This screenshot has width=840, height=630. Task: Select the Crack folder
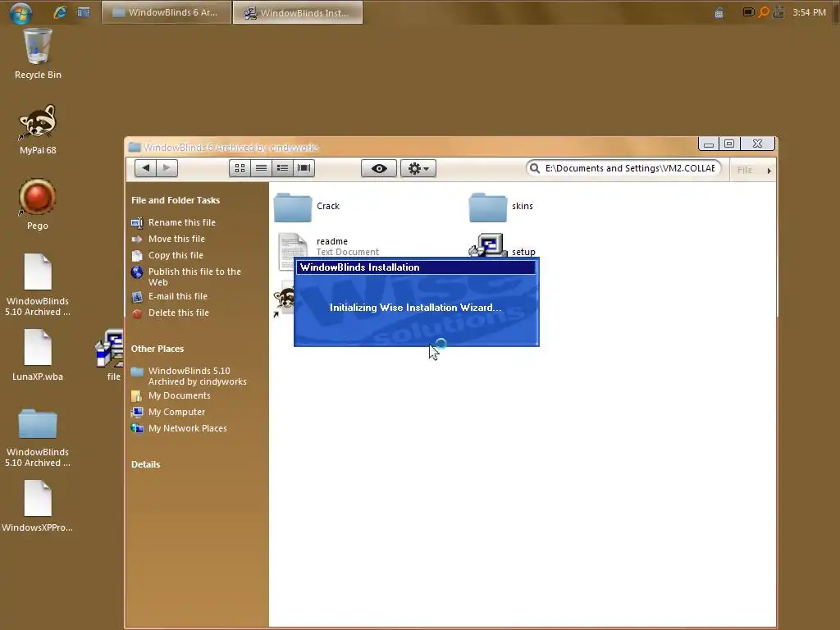click(x=307, y=207)
